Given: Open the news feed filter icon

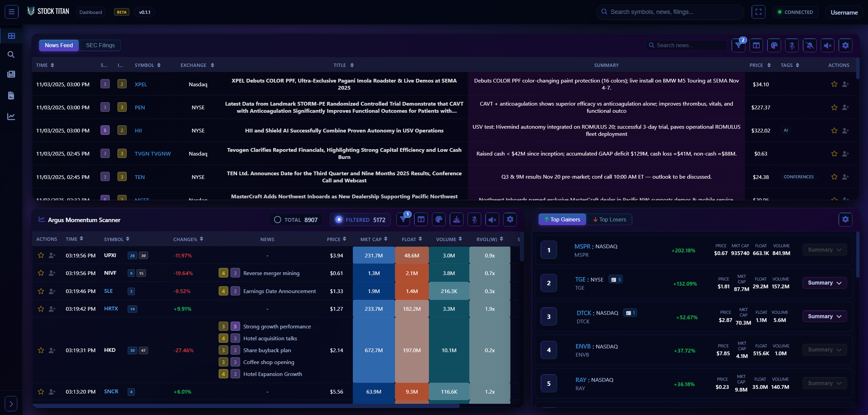Looking at the screenshot, I should 738,45.
